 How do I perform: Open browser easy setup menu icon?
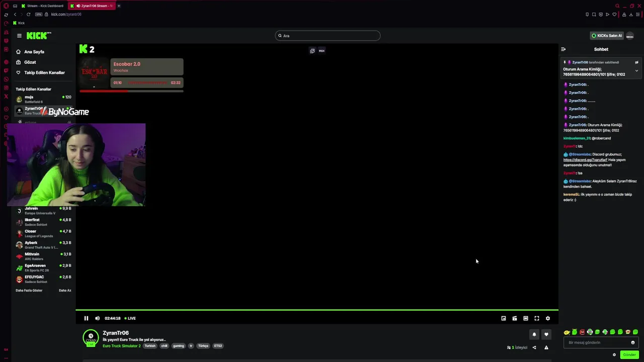click(x=638, y=15)
